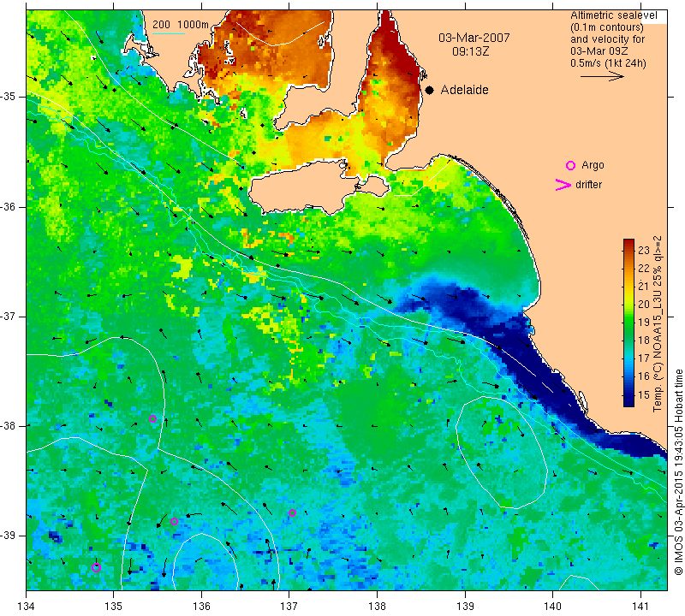Click the Argo float marker near 135.7E 38.9S
The width and height of the screenshot is (685, 616).
[174, 521]
